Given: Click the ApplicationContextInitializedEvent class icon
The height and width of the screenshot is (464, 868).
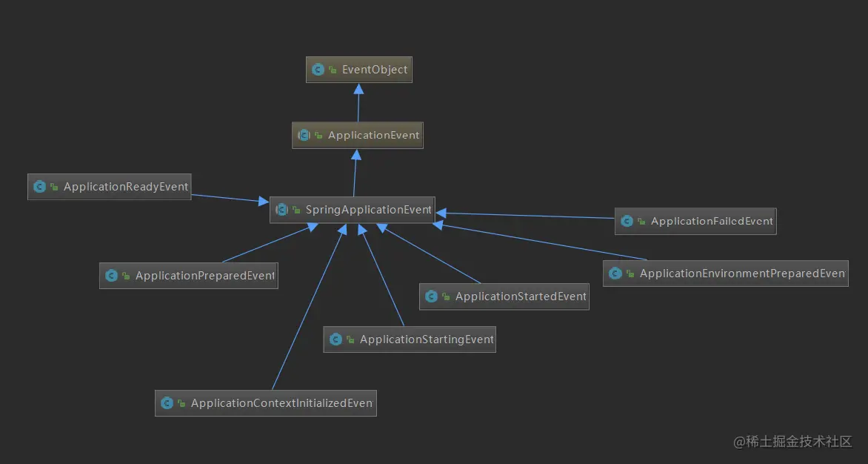Looking at the screenshot, I should (x=167, y=403).
